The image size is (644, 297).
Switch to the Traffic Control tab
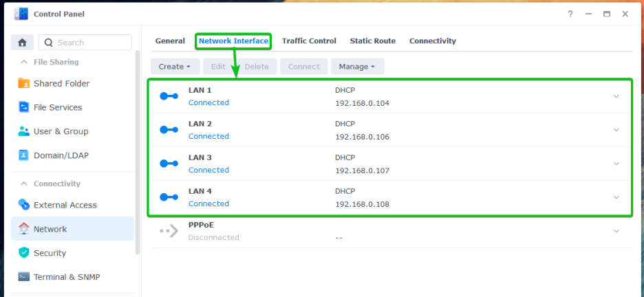309,41
